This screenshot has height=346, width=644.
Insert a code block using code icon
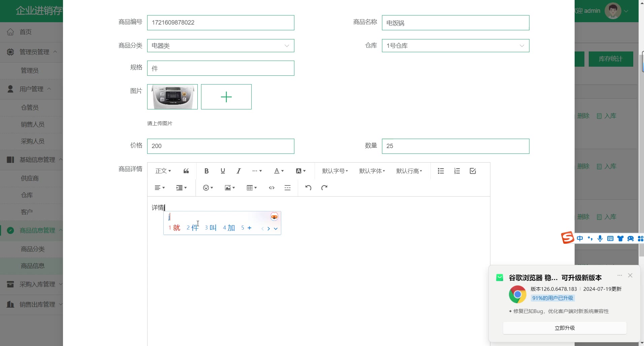(x=271, y=188)
